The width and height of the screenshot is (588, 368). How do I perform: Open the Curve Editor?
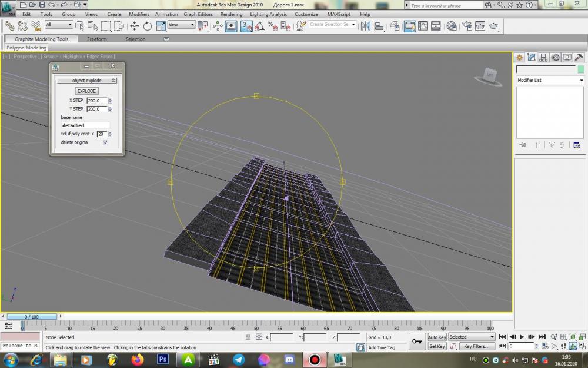[x=423, y=25]
